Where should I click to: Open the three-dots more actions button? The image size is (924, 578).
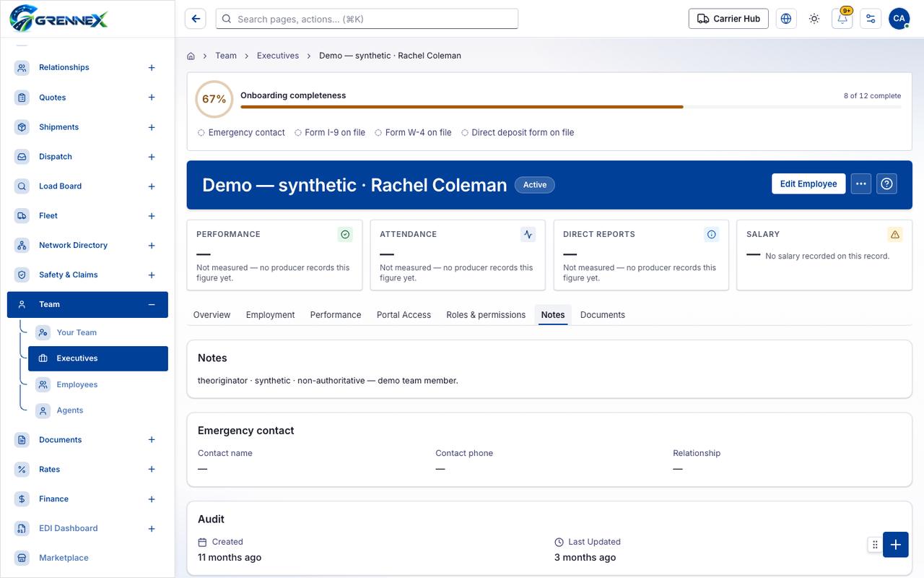[860, 184]
